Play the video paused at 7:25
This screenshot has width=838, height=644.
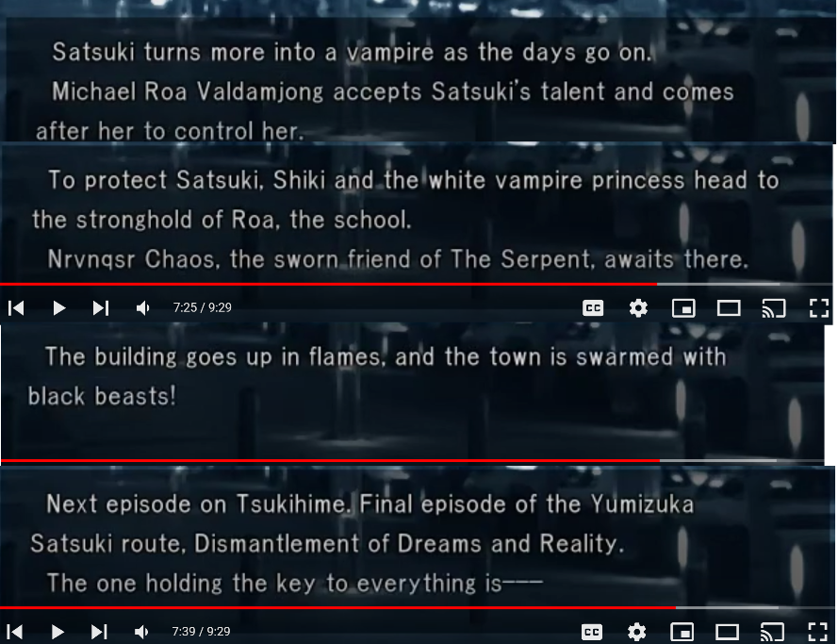pyautogui.click(x=58, y=307)
